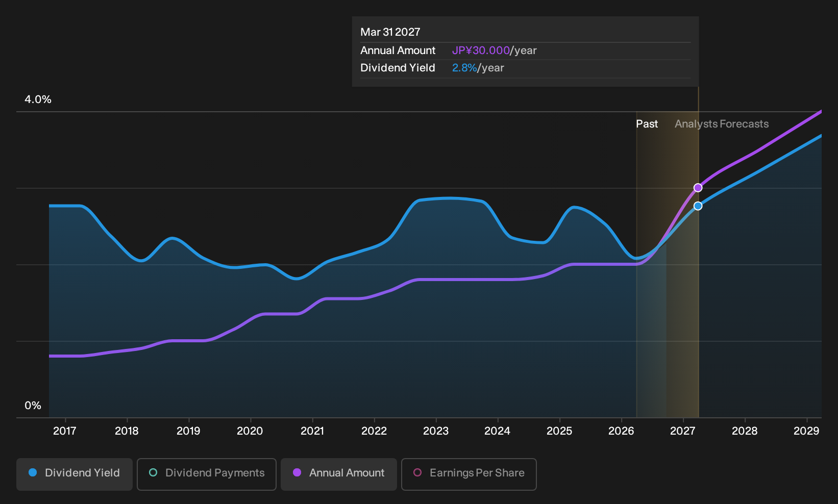Click the Mar 31 2027 tooltip date
The height and width of the screenshot is (504, 838).
[390, 32]
